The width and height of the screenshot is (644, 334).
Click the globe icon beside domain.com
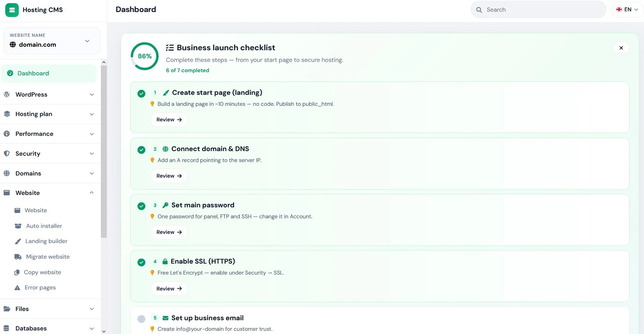click(13, 45)
